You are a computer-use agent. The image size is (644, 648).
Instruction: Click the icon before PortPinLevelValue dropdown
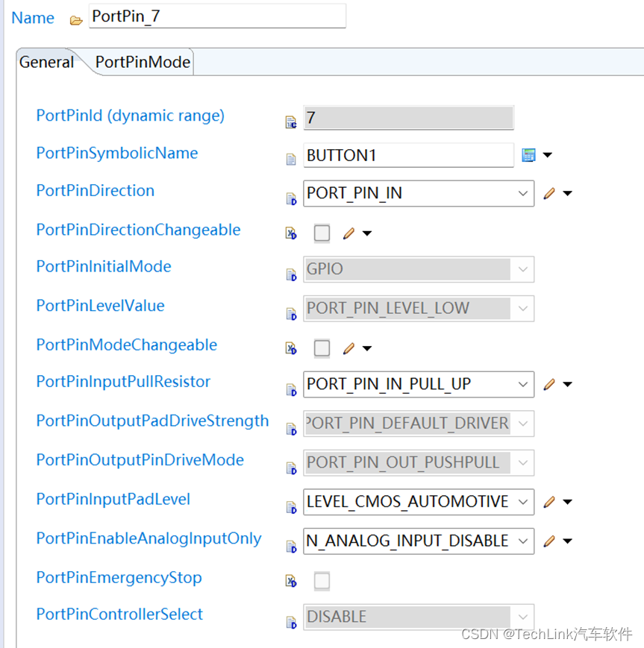pyautogui.click(x=292, y=314)
